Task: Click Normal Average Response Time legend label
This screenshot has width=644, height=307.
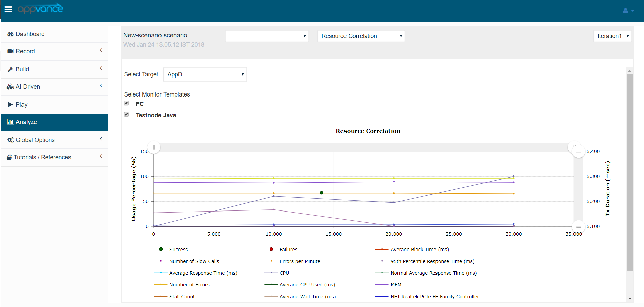Action: click(433, 273)
